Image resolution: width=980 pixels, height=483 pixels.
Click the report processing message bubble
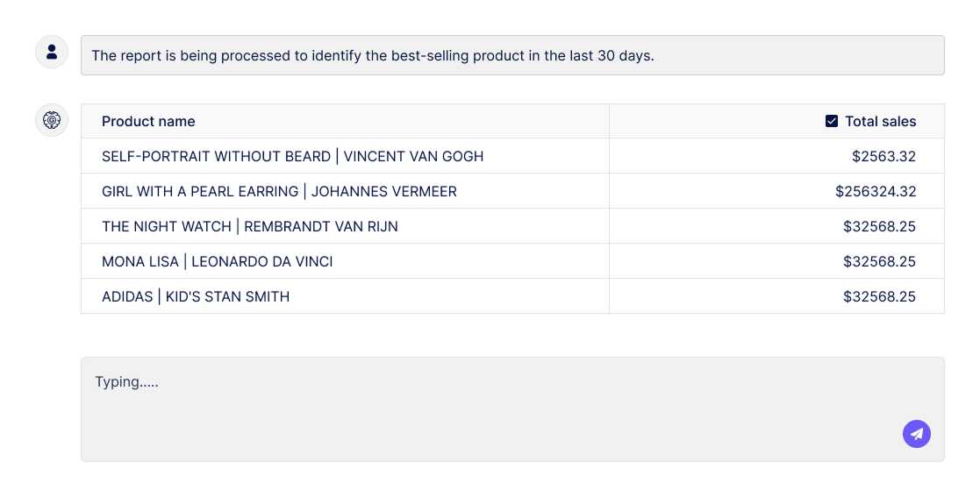pyautogui.click(x=512, y=55)
